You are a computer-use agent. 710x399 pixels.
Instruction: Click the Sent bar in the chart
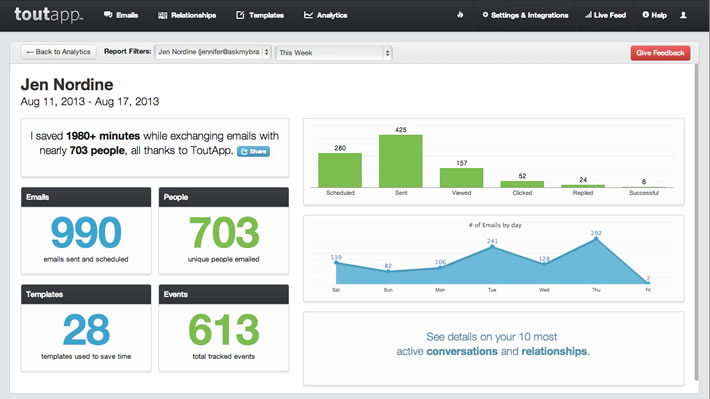click(x=401, y=161)
